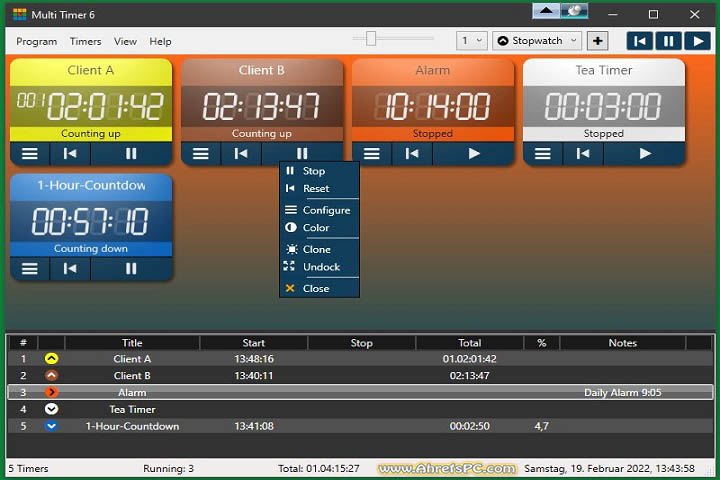Start the Tea Timer
Screen dimensions: 720x480
(x=645, y=153)
